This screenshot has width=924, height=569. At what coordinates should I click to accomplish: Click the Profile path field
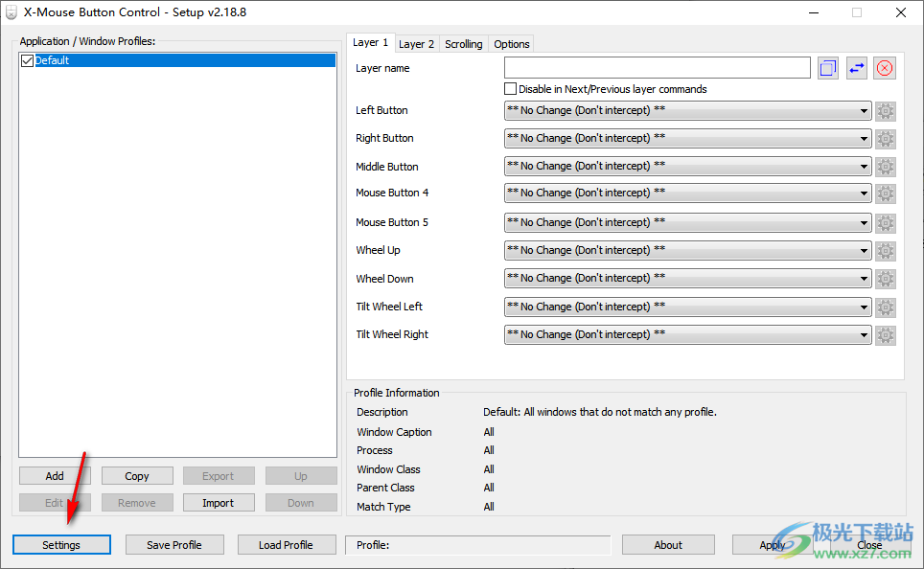point(478,545)
